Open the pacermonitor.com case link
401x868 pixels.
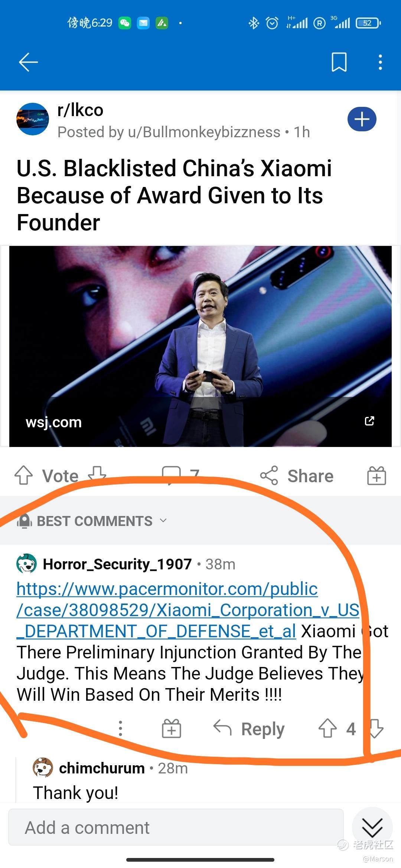pyautogui.click(x=188, y=610)
